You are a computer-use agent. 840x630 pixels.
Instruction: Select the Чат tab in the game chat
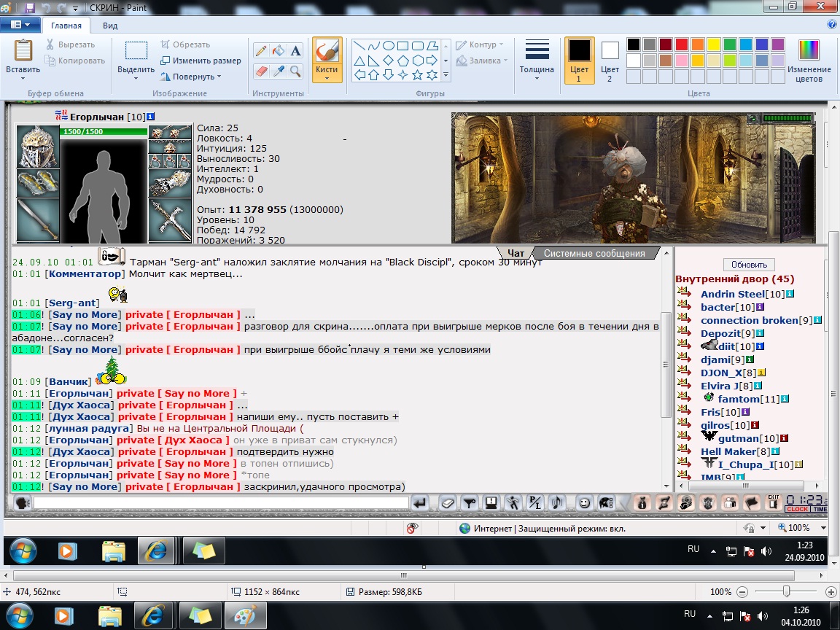pyautogui.click(x=516, y=254)
